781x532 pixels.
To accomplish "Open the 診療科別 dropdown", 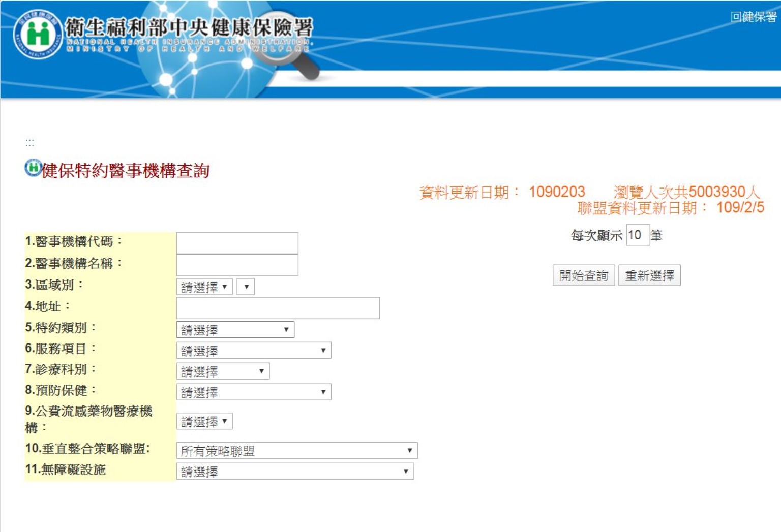I will pyautogui.click(x=223, y=371).
